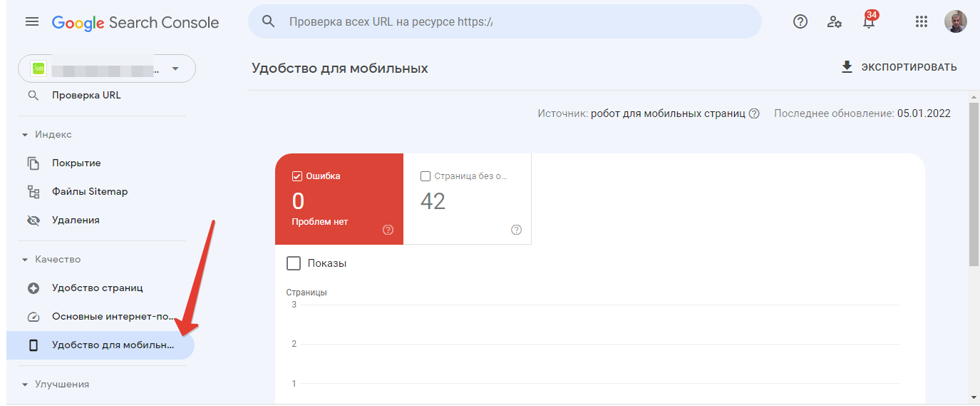Click робот для мобильных страниц source text
Image resolution: width=980 pixels, height=406 pixels.
click(x=668, y=113)
